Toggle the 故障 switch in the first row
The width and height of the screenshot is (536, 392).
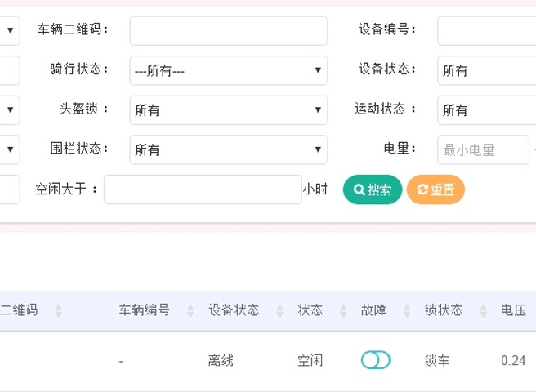click(x=376, y=360)
